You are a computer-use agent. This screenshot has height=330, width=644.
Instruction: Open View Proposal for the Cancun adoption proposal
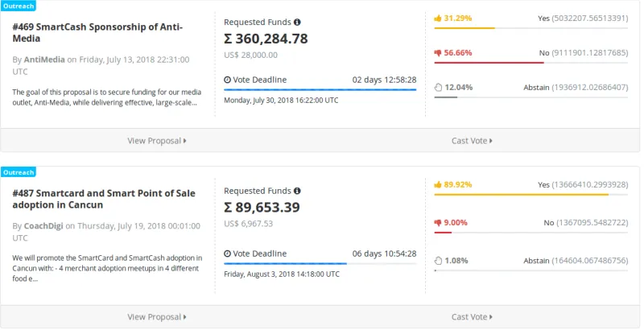pos(157,317)
